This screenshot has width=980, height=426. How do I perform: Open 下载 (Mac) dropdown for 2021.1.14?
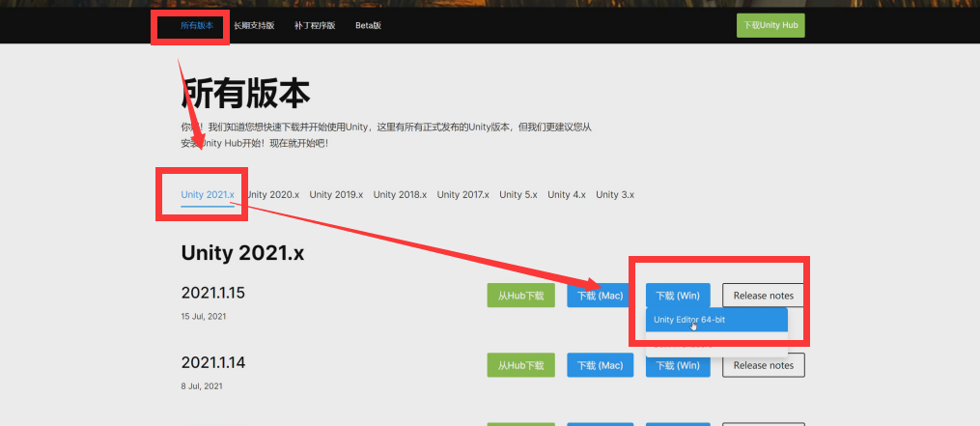(x=600, y=365)
